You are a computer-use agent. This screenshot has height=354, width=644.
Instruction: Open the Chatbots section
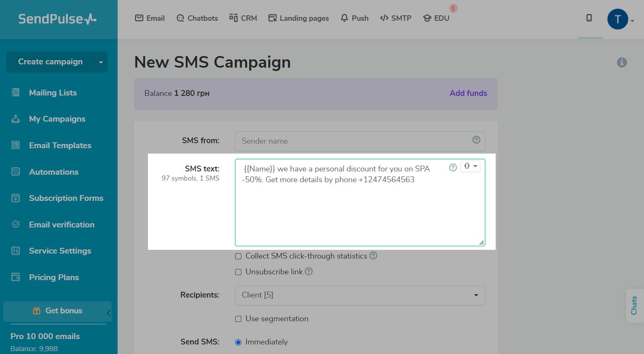[x=197, y=18]
